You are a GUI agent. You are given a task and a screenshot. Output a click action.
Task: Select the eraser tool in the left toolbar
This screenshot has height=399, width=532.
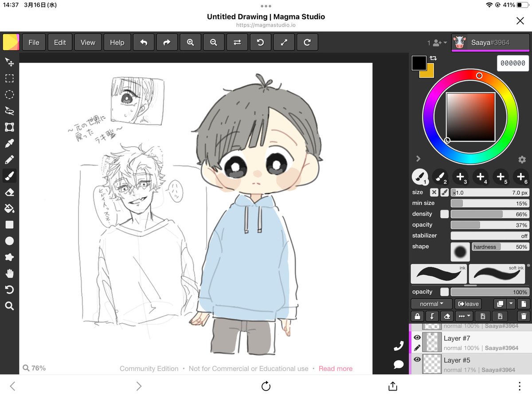(9, 192)
